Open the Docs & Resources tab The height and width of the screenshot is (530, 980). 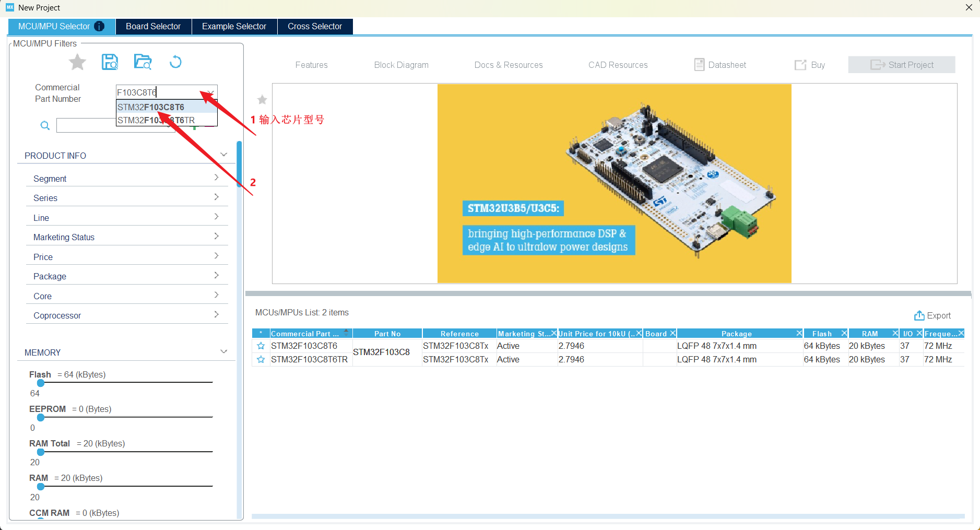click(509, 65)
